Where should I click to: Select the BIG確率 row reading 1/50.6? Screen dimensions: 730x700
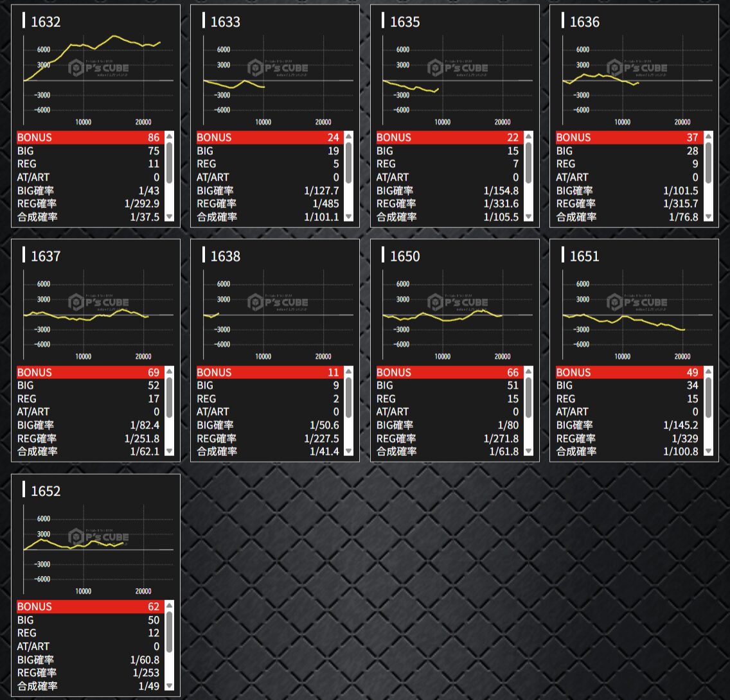[x=267, y=425]
